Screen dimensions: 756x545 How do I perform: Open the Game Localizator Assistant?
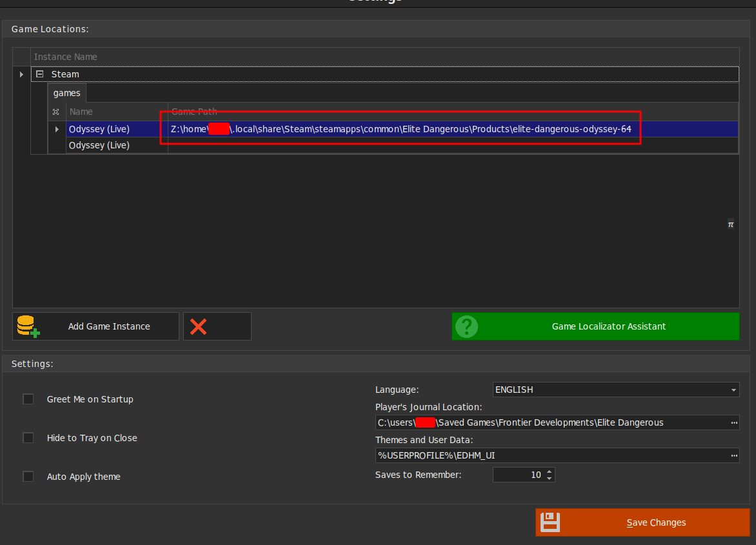click(x=595, y=326)
